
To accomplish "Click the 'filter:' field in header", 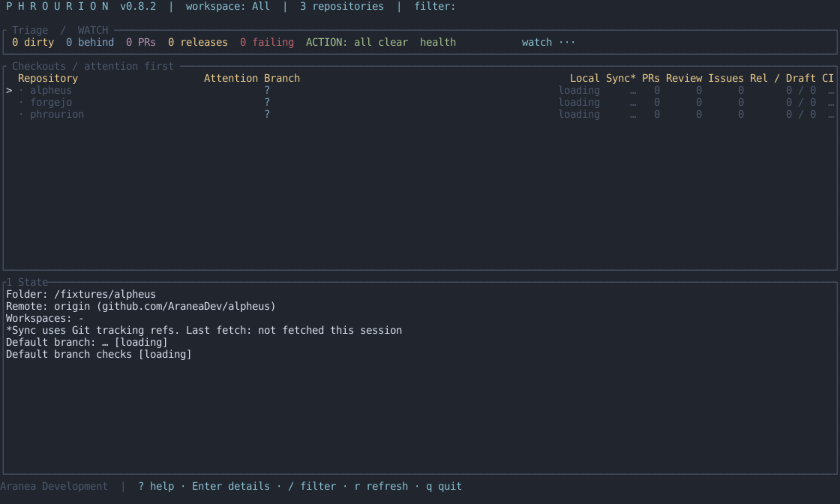I will 434,7.
